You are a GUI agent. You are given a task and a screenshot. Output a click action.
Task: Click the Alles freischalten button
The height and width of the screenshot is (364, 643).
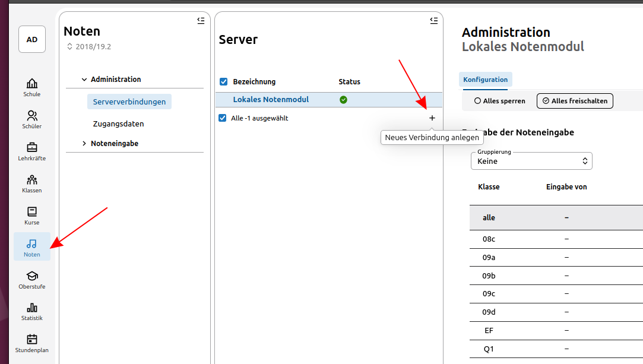tap(574, 101)
